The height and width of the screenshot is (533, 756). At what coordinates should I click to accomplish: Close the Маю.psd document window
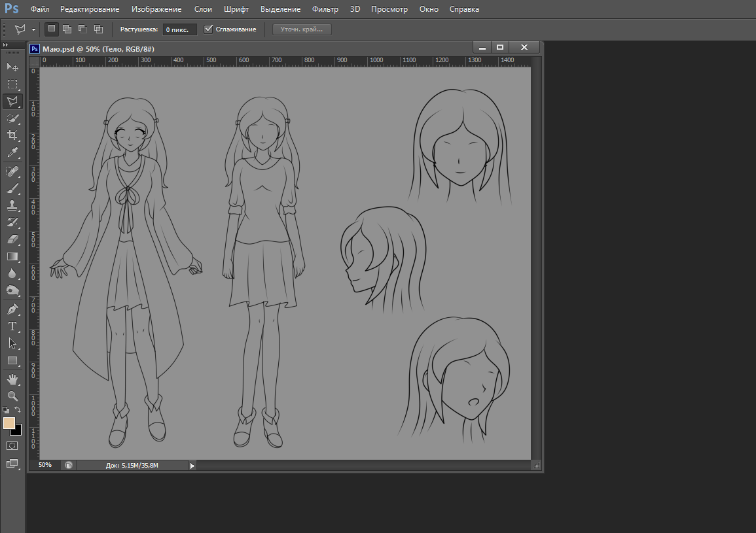[x=524, y=47]
